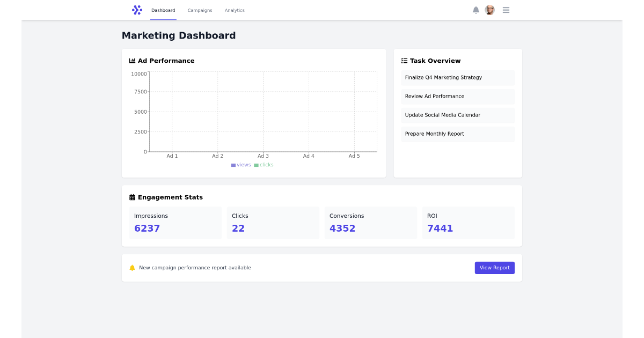Click the Impressions stat value 6237
Viewport: 644px width, 338px height.
147,228
